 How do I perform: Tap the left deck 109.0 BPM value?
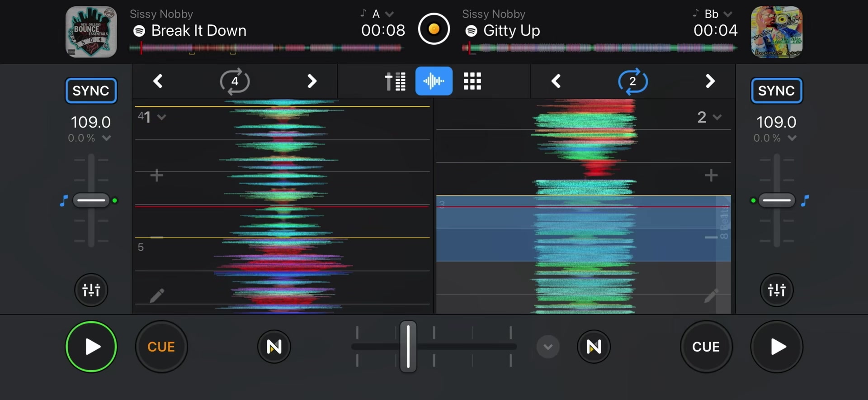click(x=91, y=122)
